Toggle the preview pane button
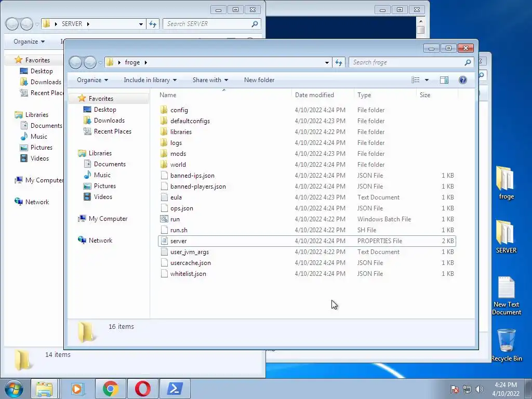 click(444, 80)
